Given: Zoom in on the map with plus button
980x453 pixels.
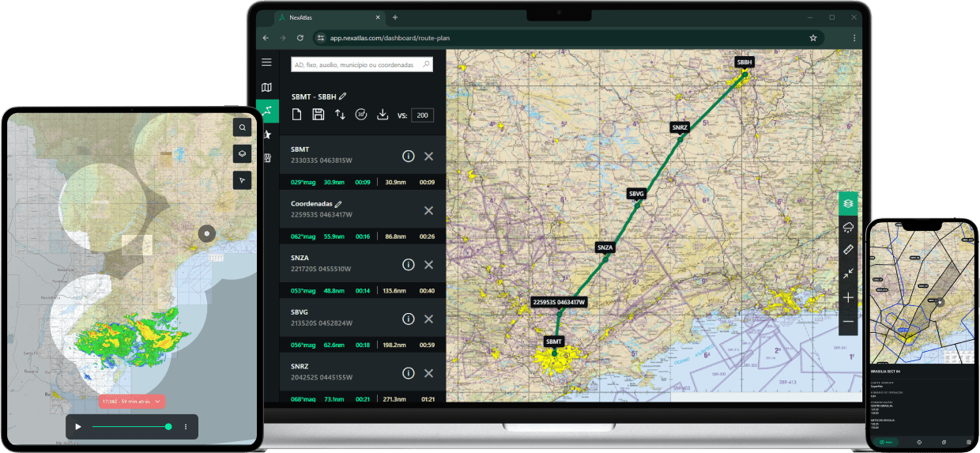Looking at the screenshot, I should tap(848, 298).
